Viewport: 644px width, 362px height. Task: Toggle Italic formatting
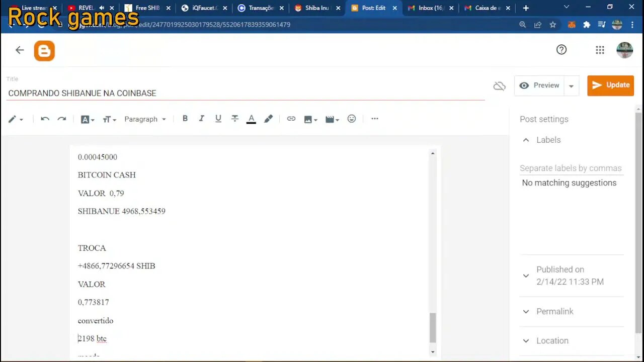click(201, 119)
